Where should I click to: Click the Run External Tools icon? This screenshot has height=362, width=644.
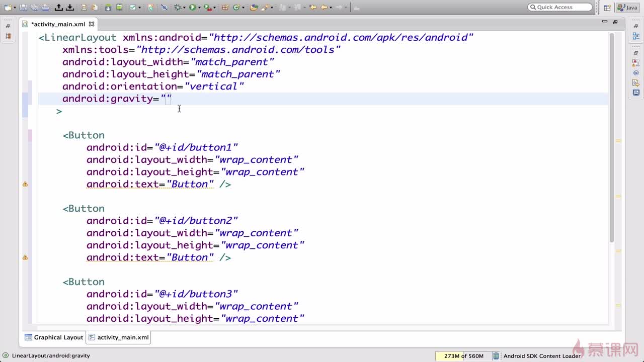[208, 8]
